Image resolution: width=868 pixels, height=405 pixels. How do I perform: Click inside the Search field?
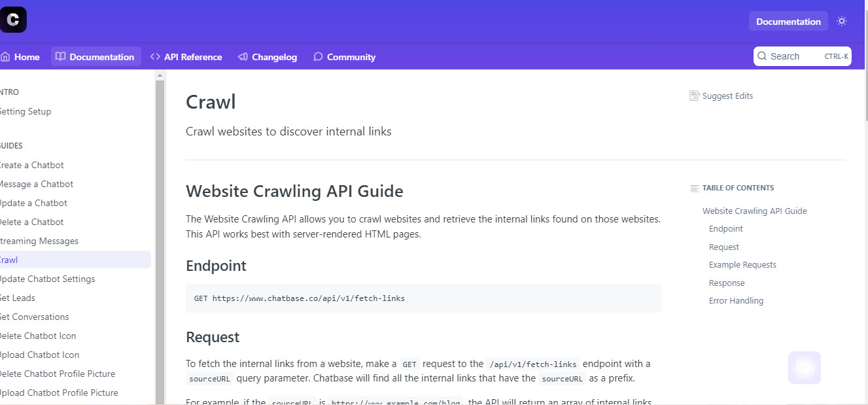[803, 56]
